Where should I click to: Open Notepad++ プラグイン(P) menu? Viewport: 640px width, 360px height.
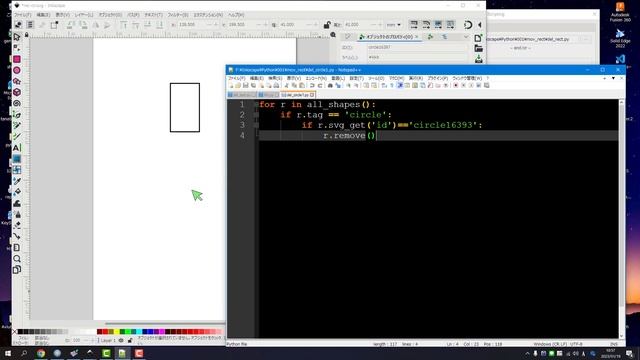point(438,78)
